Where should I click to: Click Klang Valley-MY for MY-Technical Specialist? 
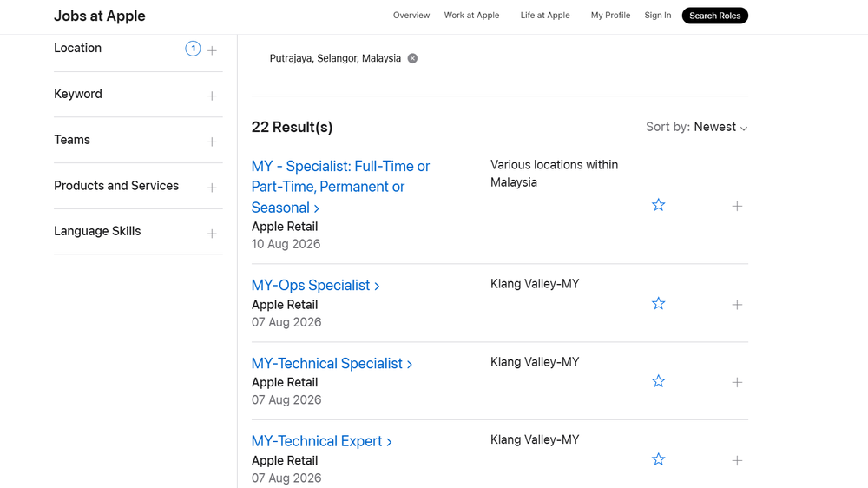click(x=535, y=362)
